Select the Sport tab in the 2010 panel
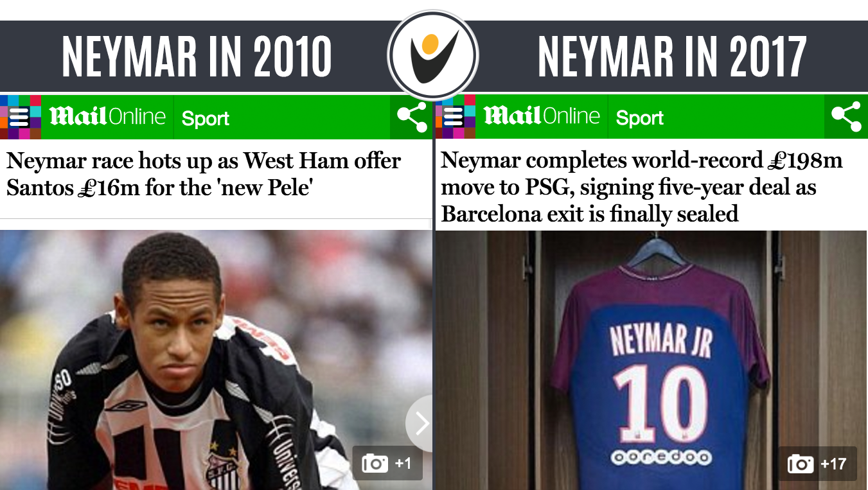868x490 pixels. tap(206, 118)
